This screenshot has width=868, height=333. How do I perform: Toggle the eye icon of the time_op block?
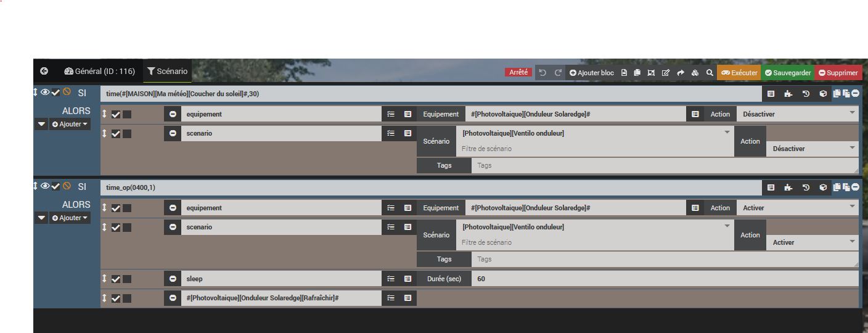[45, 186]
